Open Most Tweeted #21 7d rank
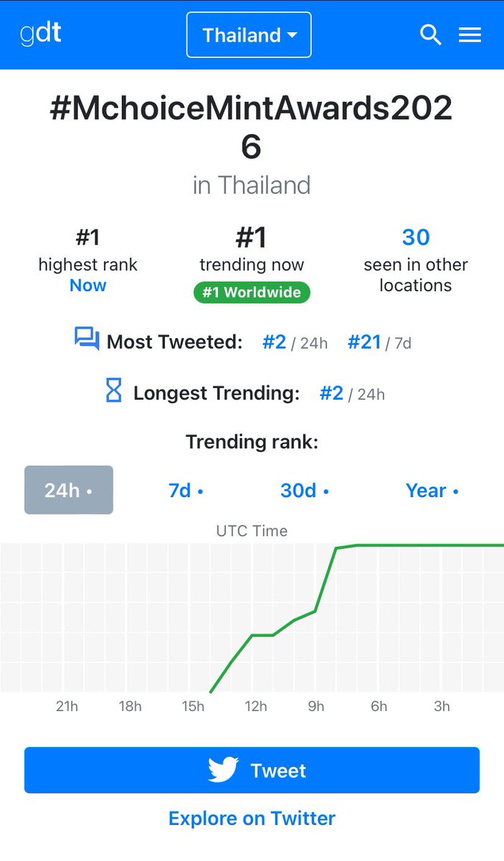504x861 pixels. tap(364, 342)
